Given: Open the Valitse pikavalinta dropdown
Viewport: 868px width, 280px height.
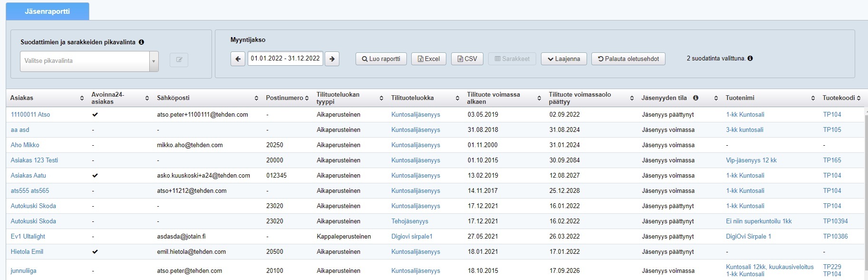Looking at the screenshot, I should click(x=89, y=61).
